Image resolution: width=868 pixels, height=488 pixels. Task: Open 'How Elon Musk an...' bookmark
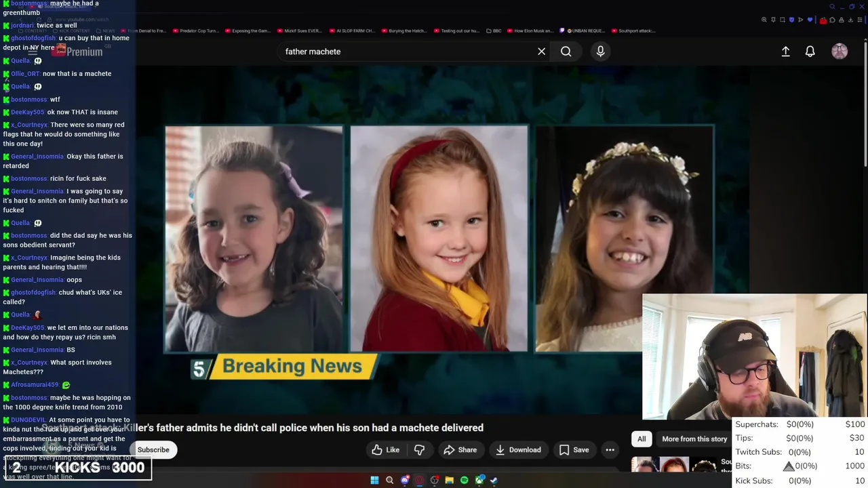[531, 30]
